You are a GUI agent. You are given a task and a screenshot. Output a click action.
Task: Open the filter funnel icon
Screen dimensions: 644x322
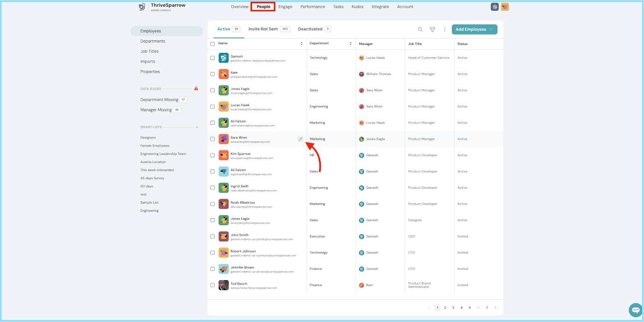pos(432,29)
